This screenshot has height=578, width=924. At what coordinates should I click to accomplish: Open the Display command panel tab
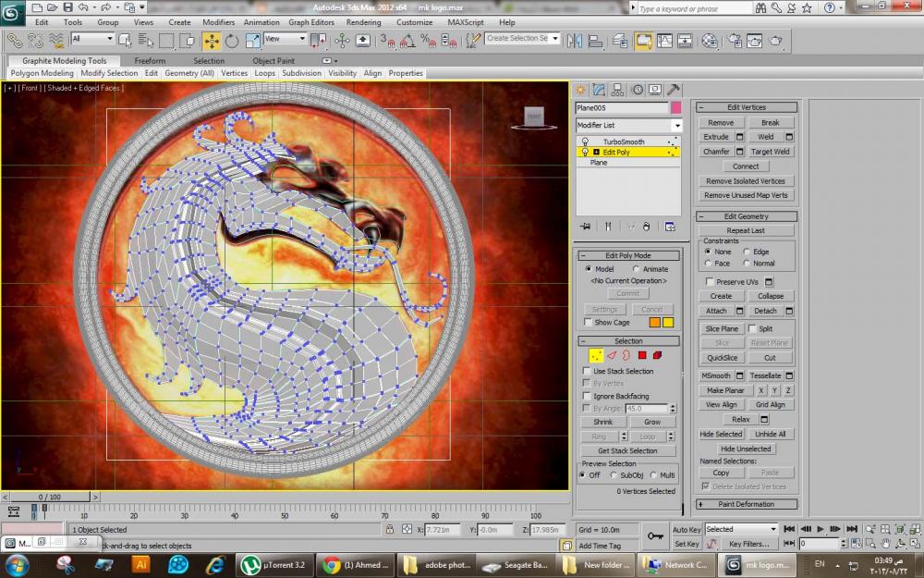tap(655, 90)
